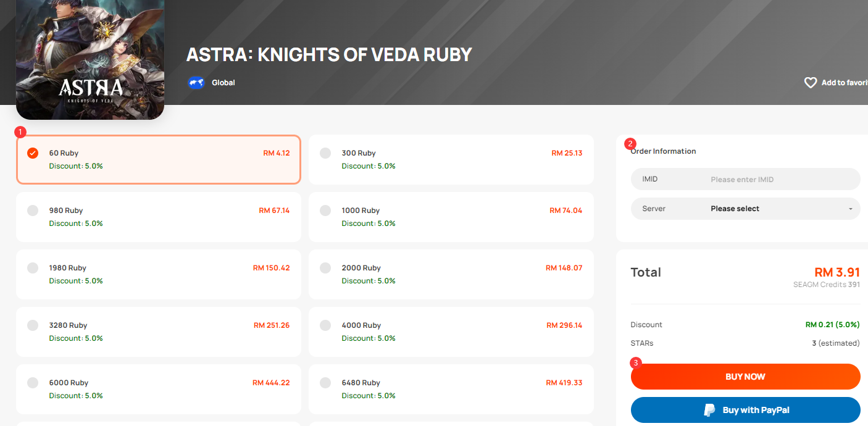Select the 2000 Ruby radio button
The width and height of the screenshot is (868, 426).
325,268
